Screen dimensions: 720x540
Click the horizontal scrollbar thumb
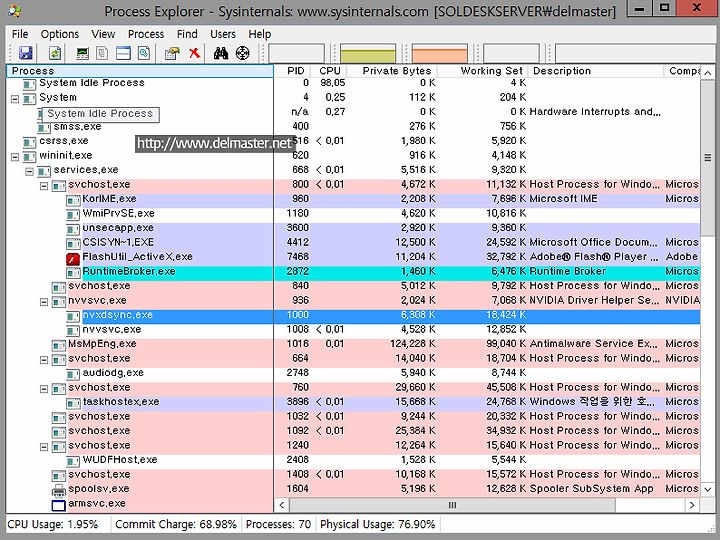coord(452,505)
